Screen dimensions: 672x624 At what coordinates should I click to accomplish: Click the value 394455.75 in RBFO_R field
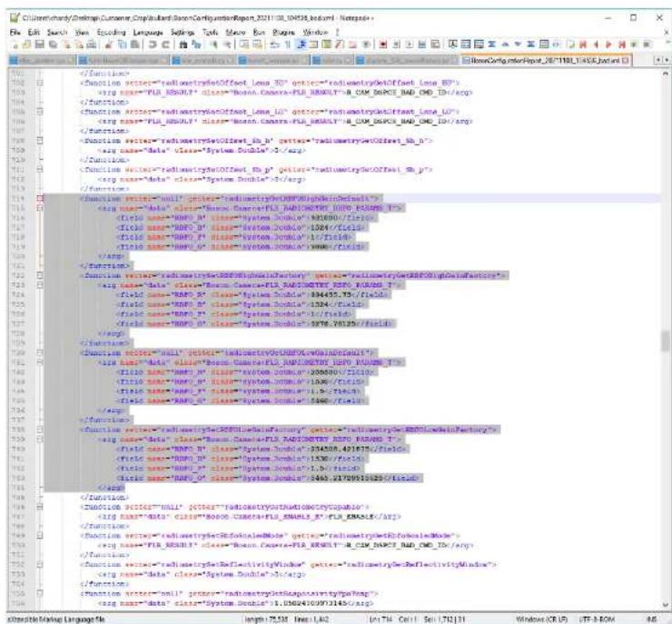pos(331,294)
